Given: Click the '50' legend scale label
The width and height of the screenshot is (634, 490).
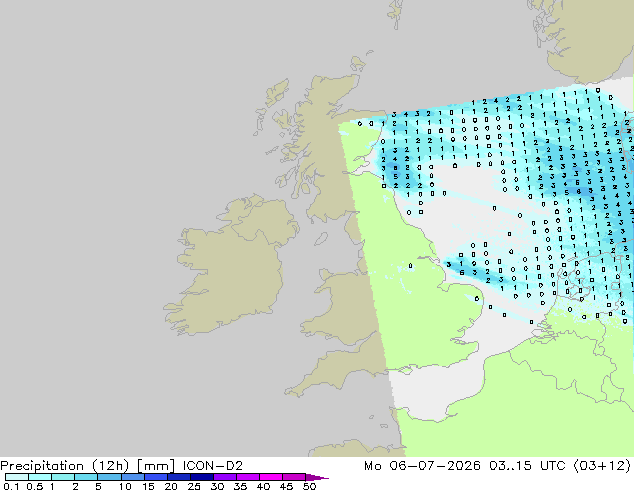Looking at the screenshot, I should (310, 486).
